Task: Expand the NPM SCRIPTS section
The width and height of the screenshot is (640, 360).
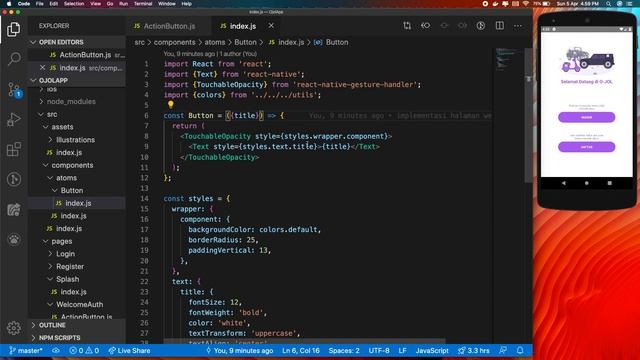Action: 77,338
